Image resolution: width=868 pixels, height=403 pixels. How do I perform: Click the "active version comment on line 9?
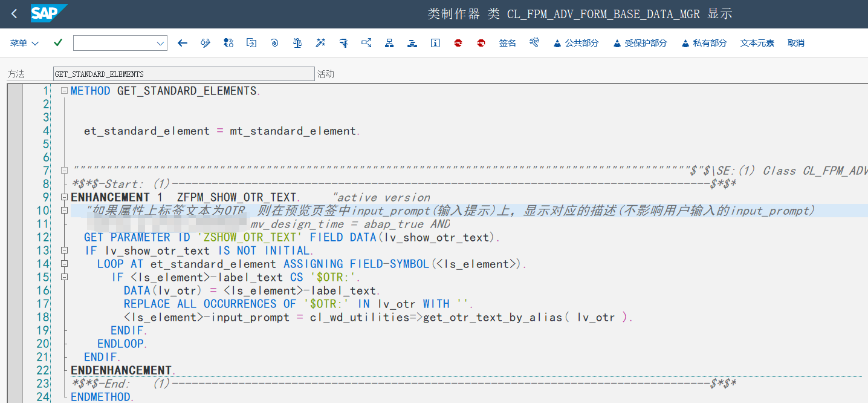(x=381, y=197)
